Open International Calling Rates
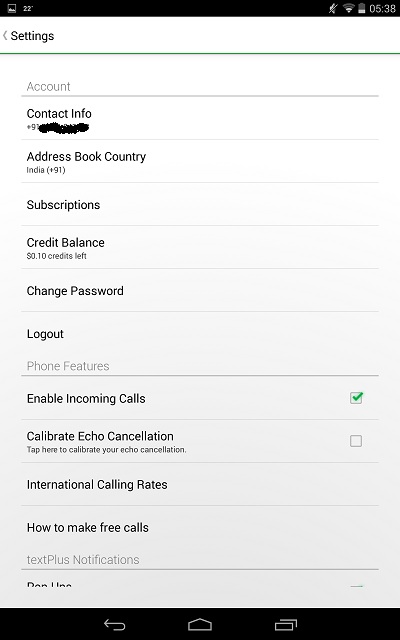Screen dimensions: 400x640 point(200,484)
